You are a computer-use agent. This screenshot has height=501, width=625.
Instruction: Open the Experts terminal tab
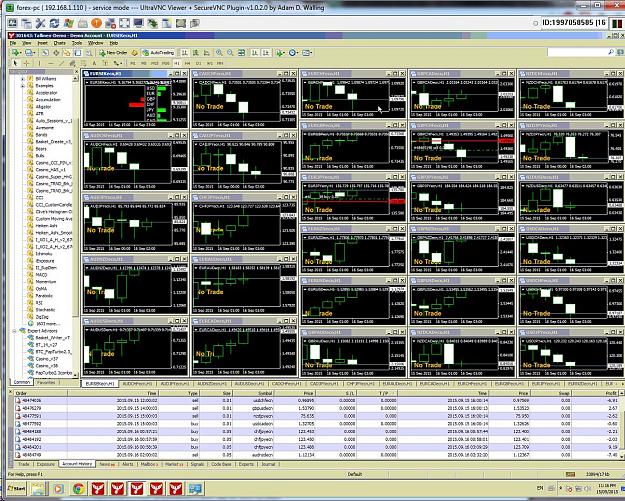coord(246,464)
